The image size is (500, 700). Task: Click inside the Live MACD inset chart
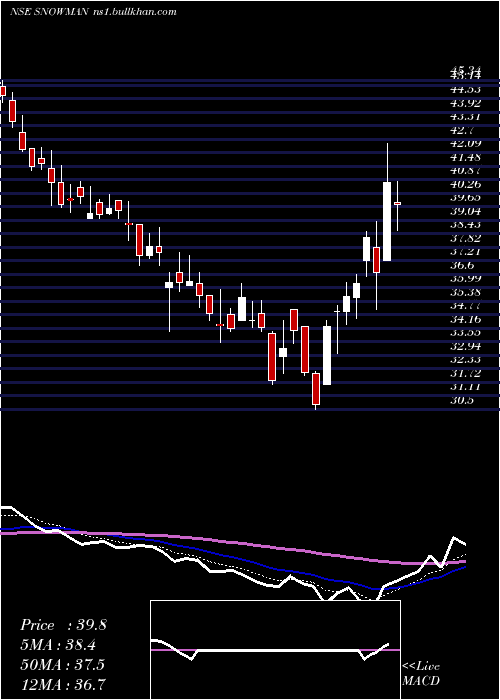(x=275, y=650)
